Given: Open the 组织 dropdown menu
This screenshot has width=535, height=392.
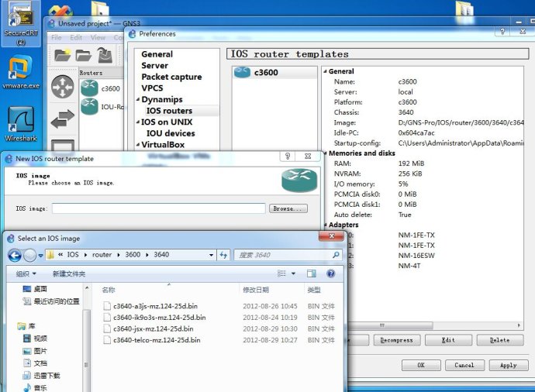Looking at the screenshot, I should pyautogui.click(x=26, y=273).
